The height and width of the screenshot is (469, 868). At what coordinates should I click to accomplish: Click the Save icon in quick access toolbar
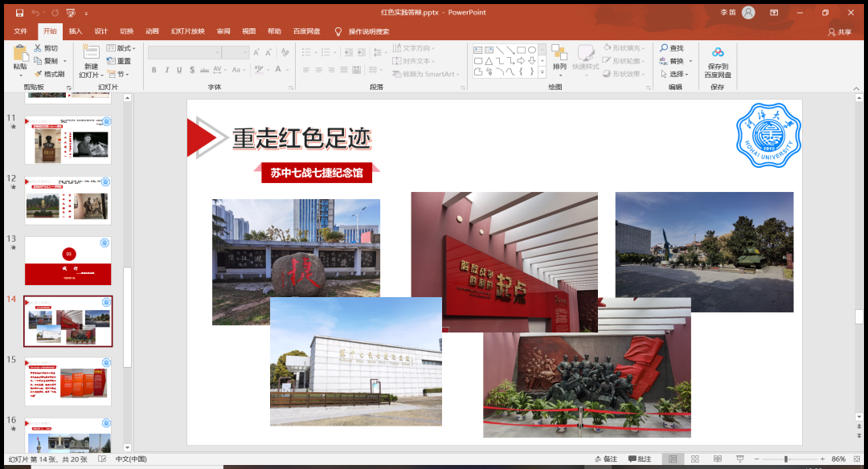pyautogui.click(x=19, y=12)
